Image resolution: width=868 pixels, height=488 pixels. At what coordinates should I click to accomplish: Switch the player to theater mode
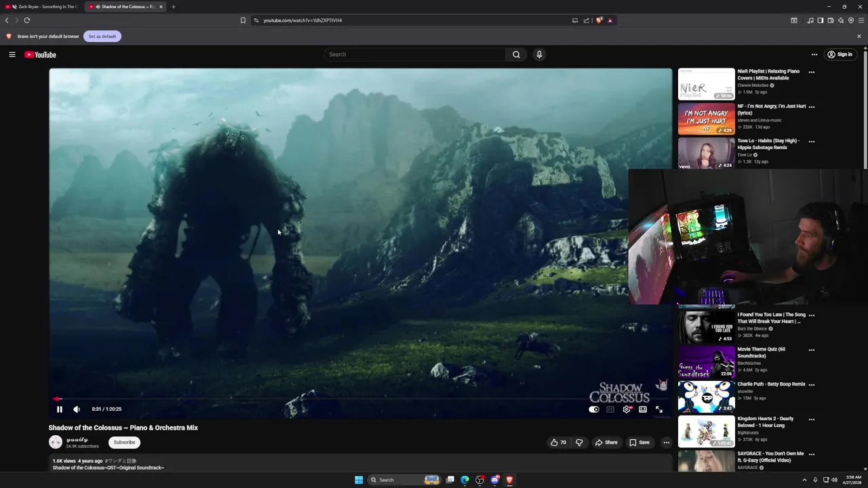coord(643,409)
